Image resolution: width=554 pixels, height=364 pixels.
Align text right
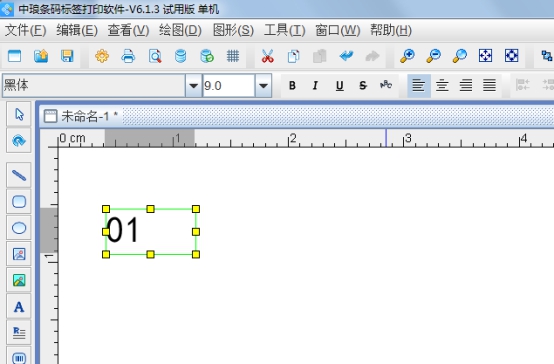(x=466, y=86)
